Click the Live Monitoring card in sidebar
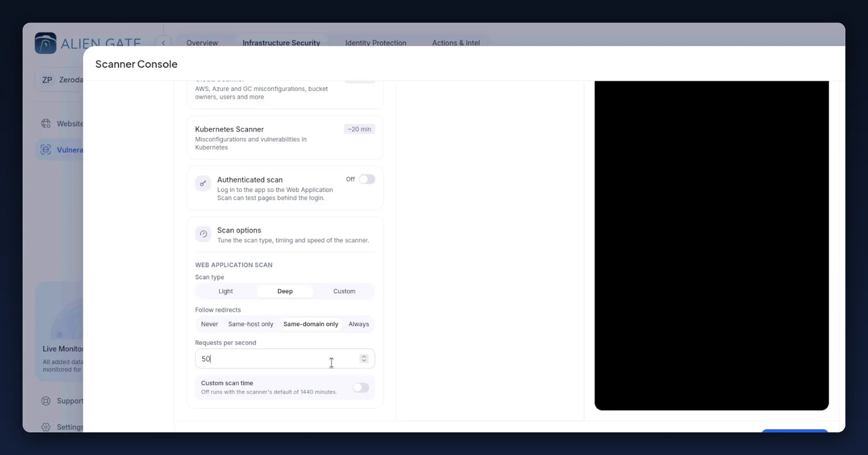This screenshot has height=455, width=868. click(x=59, y=331)
